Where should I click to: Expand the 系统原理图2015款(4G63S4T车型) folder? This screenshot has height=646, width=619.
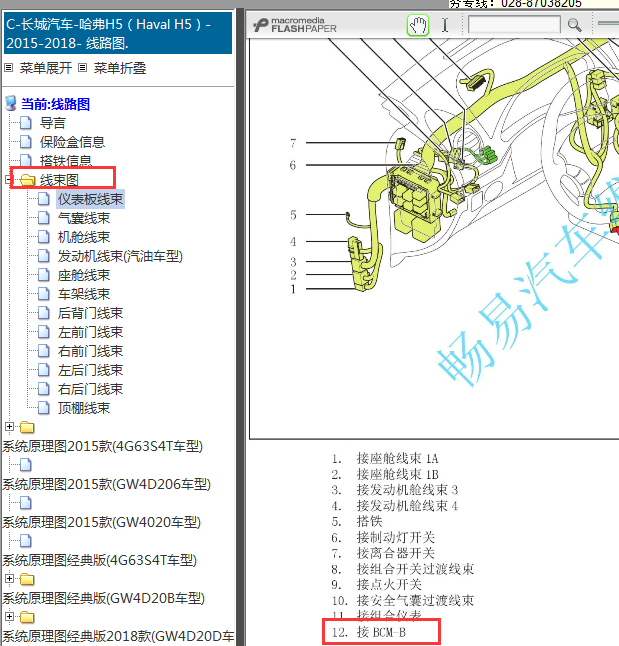point(9,426)
